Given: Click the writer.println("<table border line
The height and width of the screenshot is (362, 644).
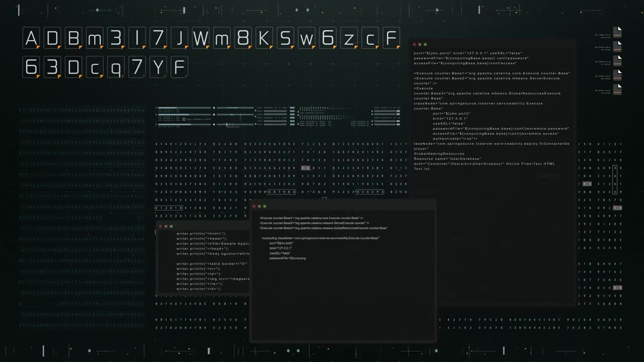Looking at the screenshot, I should pyautogui.click(x=212, y=263).
